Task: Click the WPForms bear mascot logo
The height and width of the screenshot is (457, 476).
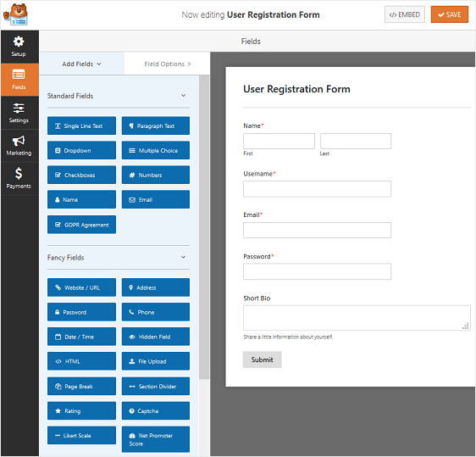Action: click(x=16, y=14)
